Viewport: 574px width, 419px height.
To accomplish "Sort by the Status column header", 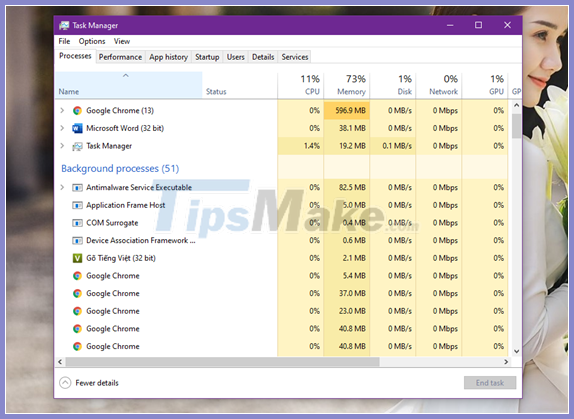I will point(240,85).
